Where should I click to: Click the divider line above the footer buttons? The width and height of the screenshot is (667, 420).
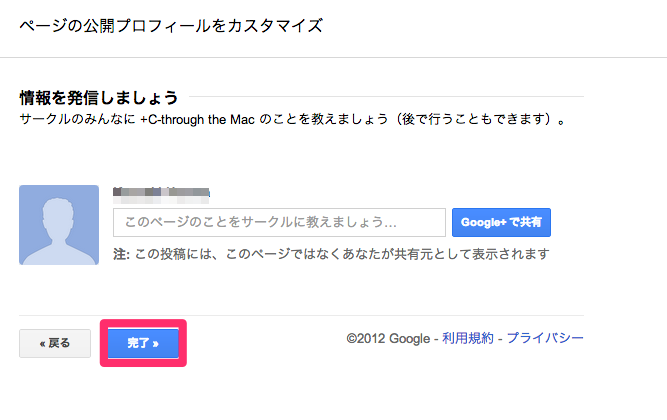tap(300, 316)
